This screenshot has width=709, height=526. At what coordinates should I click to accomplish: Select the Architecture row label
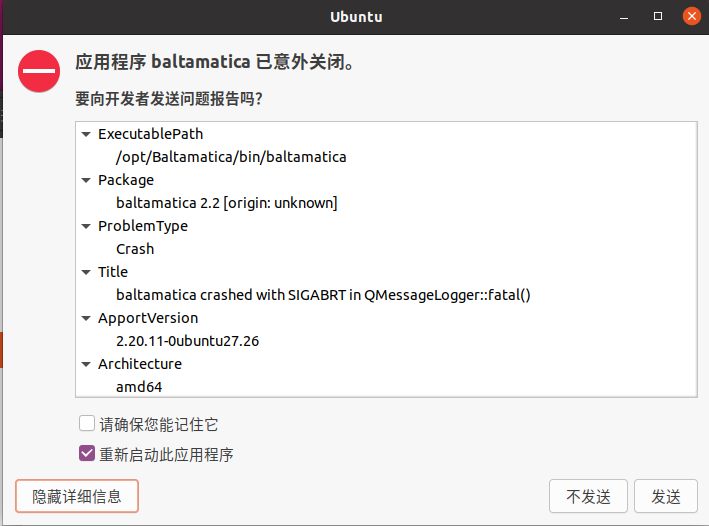pyautogui.click(x=140, y=364)
